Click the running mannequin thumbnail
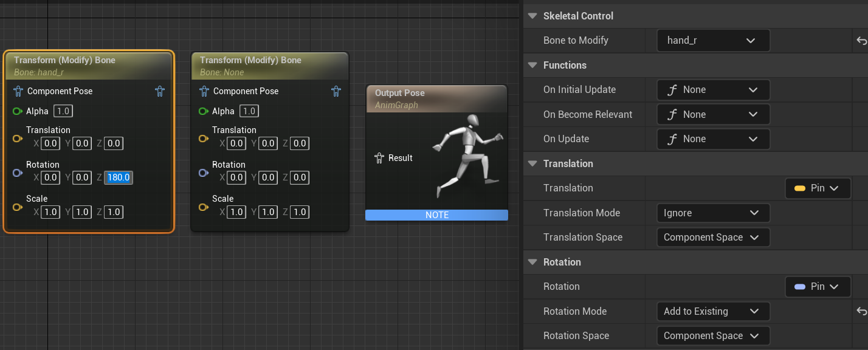 pyautogui.click(x=467, y=155)
